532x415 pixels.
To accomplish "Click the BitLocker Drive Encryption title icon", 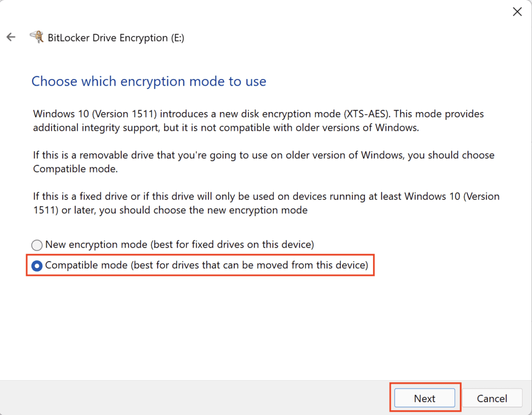I will [36, 36].
